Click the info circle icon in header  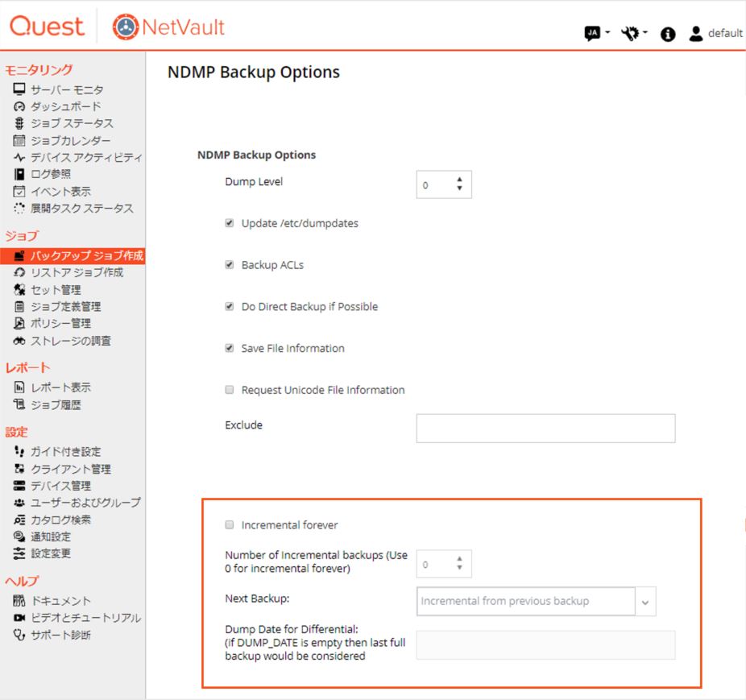pyautogui.click(x=668, y=34)
